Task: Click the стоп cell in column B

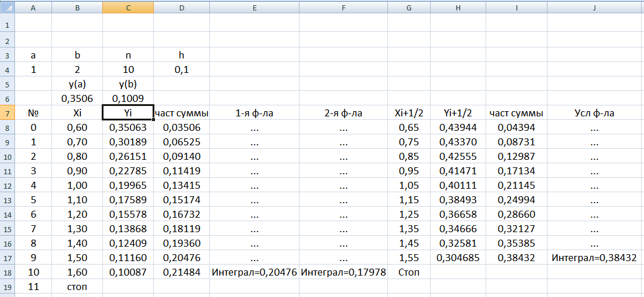Action: click(77, 287)
